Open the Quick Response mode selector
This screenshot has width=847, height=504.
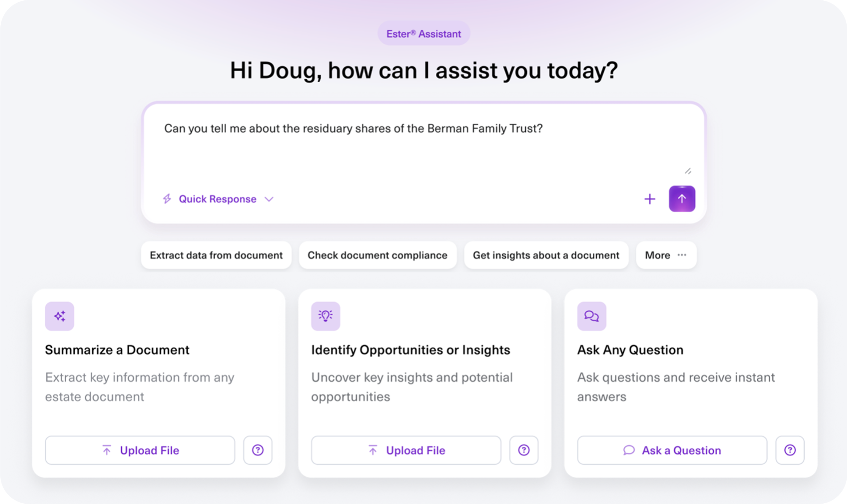[217, 199]
